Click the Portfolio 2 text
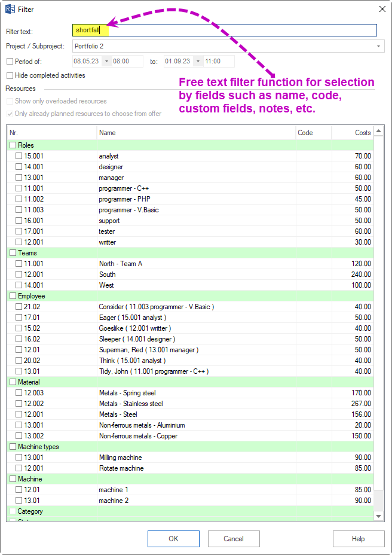Screen dimensions: 392x555 tap(89, 47)
